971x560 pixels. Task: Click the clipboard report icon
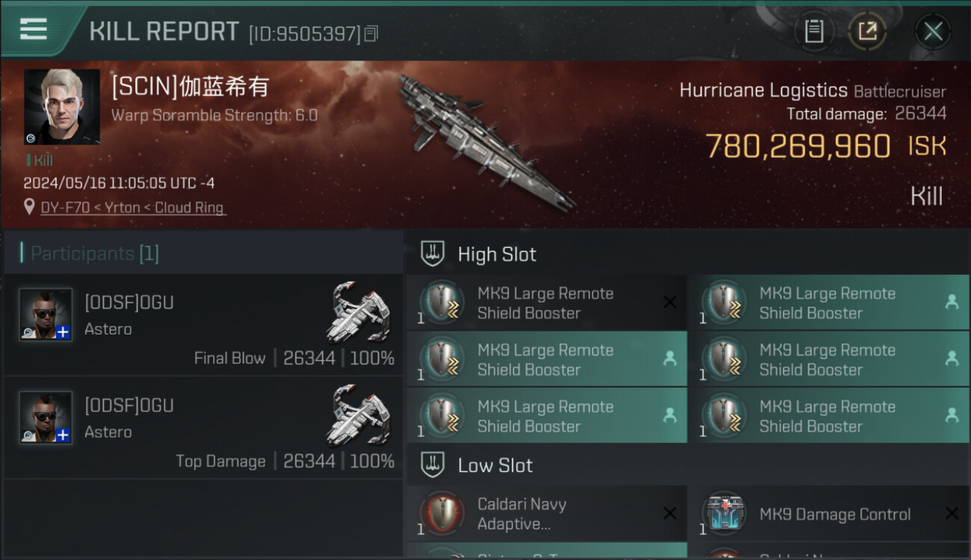813,31
